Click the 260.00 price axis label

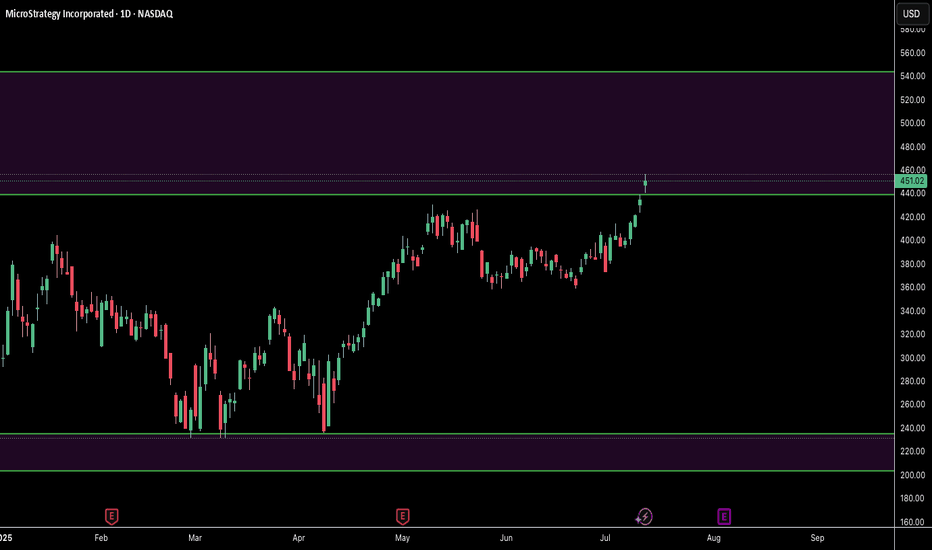pyautogui.click(x=912, y=404)
